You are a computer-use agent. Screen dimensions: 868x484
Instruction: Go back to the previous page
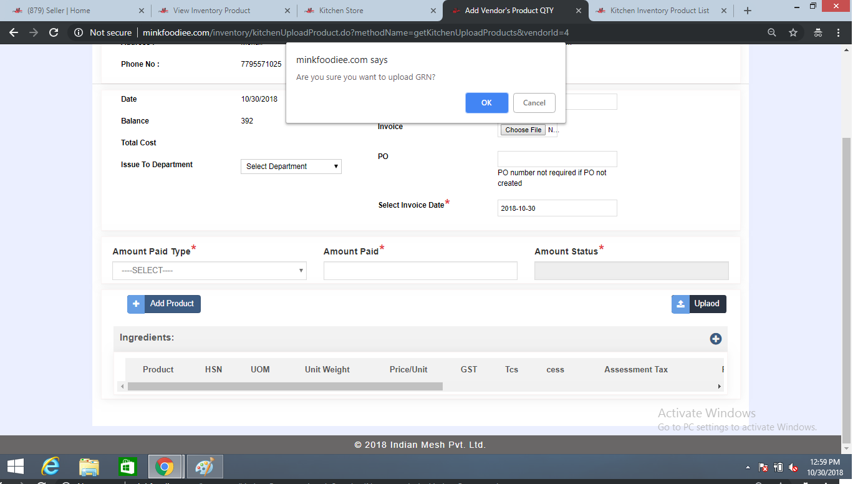(x=14, y=32)
